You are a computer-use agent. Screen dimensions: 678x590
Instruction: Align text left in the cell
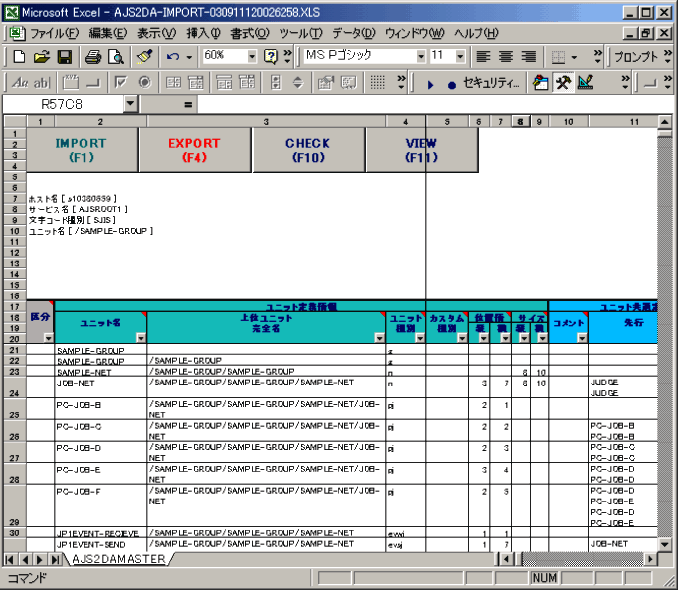483,57
